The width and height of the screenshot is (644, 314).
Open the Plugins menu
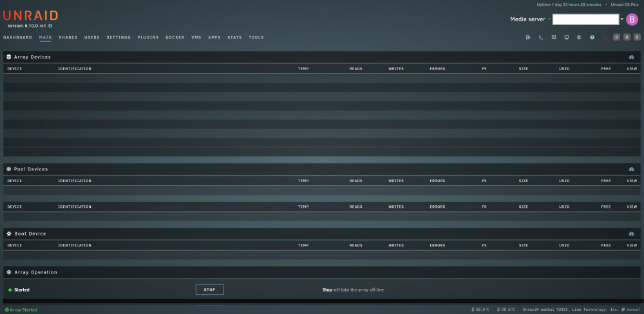pyautogui.click(x=148, y=37)
